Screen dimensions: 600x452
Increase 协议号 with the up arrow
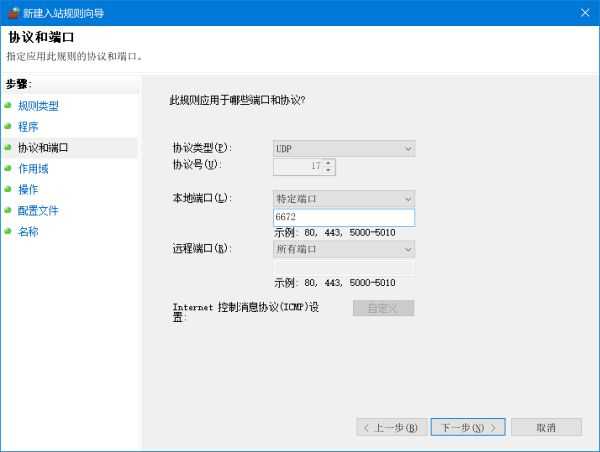329,162
